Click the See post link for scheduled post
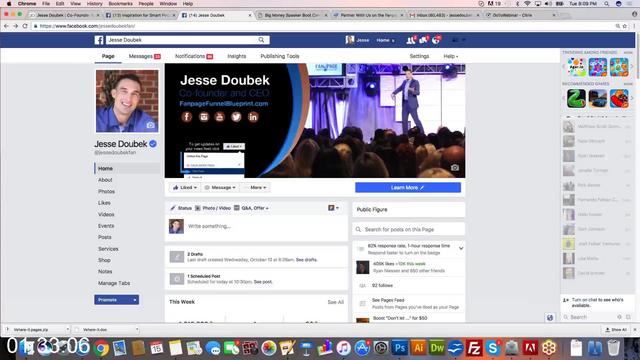640x360 pixels. 263,282
